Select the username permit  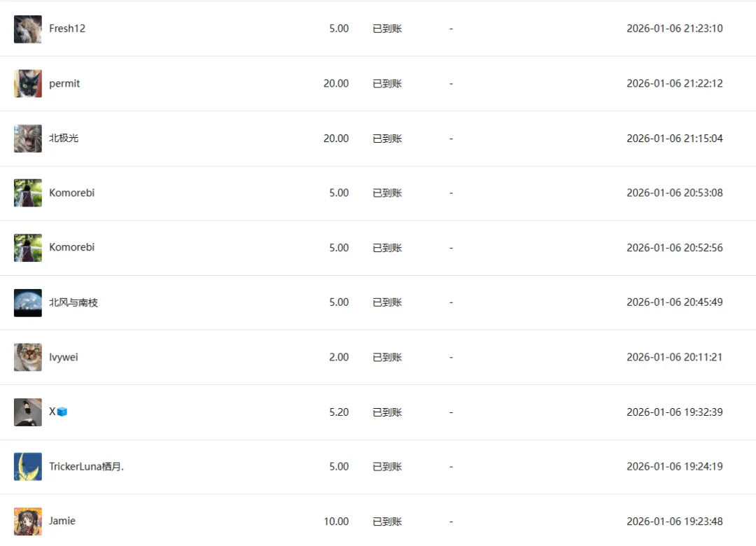(x=64, y=83)
